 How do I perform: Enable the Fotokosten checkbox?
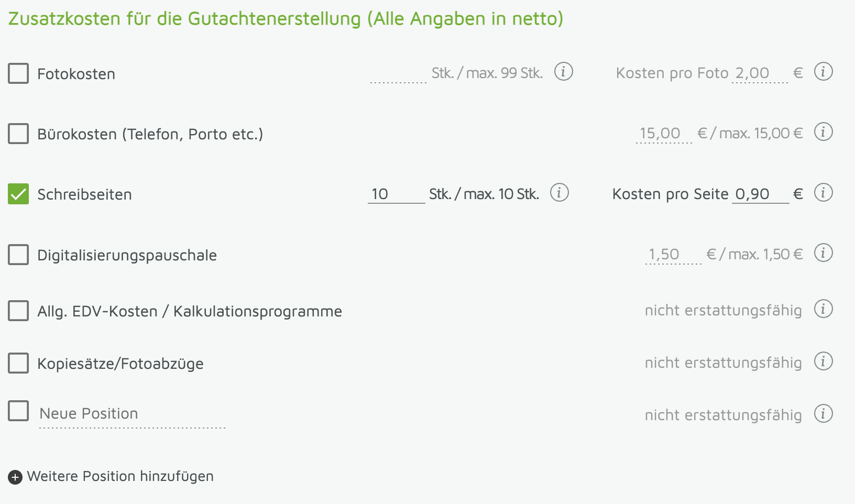[x=18, y=73]
